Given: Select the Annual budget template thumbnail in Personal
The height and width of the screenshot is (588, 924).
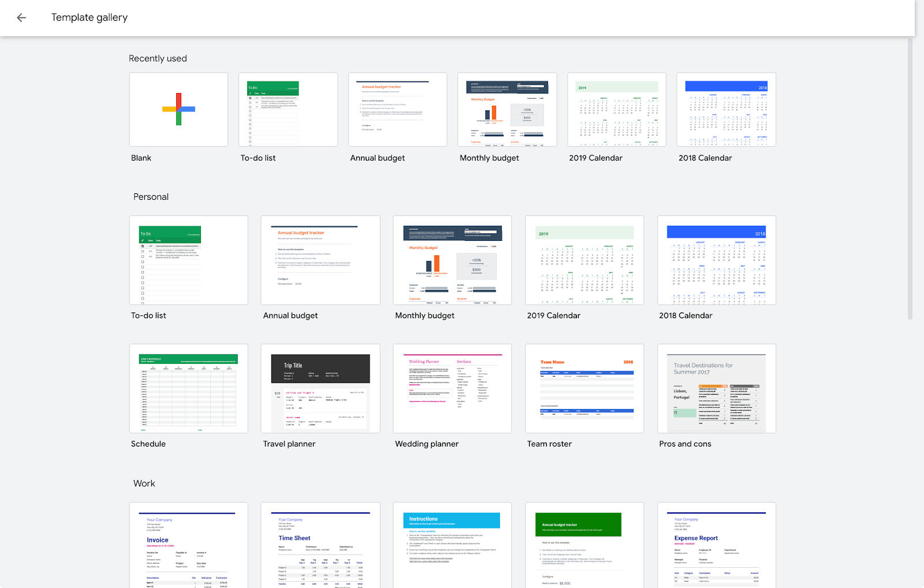Looking at the screenshot, I should click(x=321, y=260).
